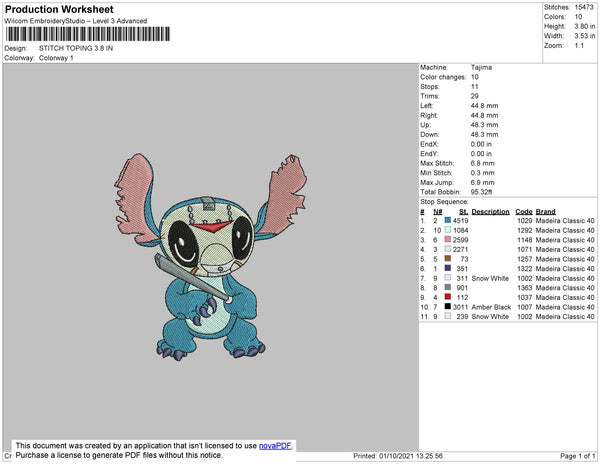Image resolution: width=600 pixels, height=464 pixels.
Task: Click the Production Worksheet title
Action: tap(59, 10)
